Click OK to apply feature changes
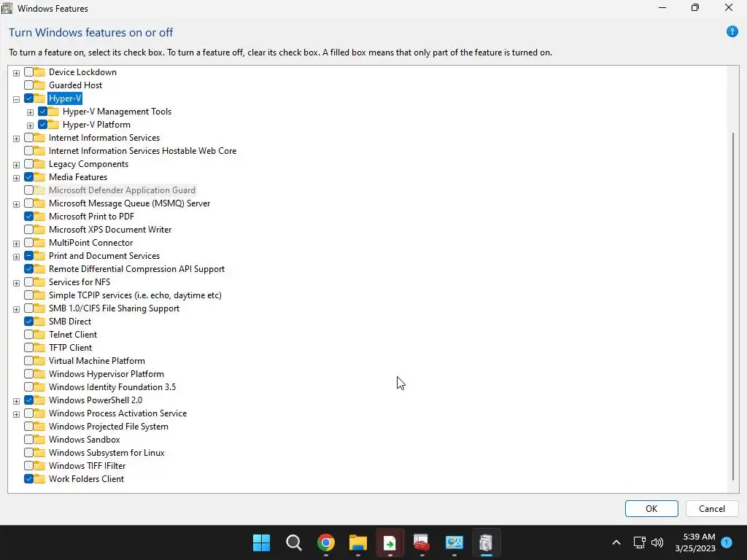This screenshot has height=560, width=747. pos(651,508)
